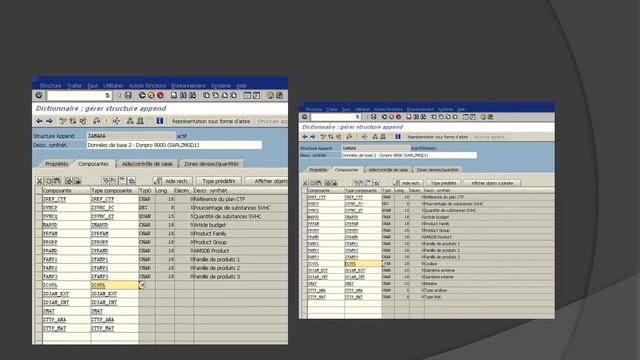Click the Delete Row icon above left table
This screenshot has width=640, height=360.
[77, 180]
